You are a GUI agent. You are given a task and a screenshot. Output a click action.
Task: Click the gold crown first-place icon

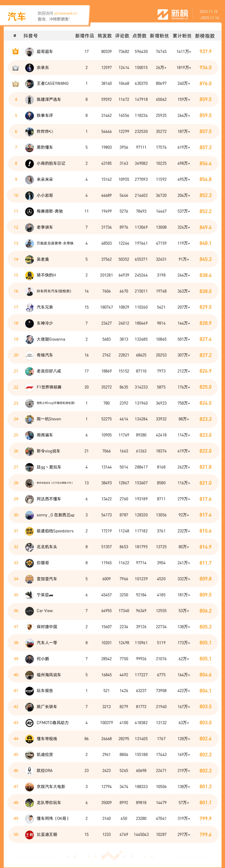(15, 52)
